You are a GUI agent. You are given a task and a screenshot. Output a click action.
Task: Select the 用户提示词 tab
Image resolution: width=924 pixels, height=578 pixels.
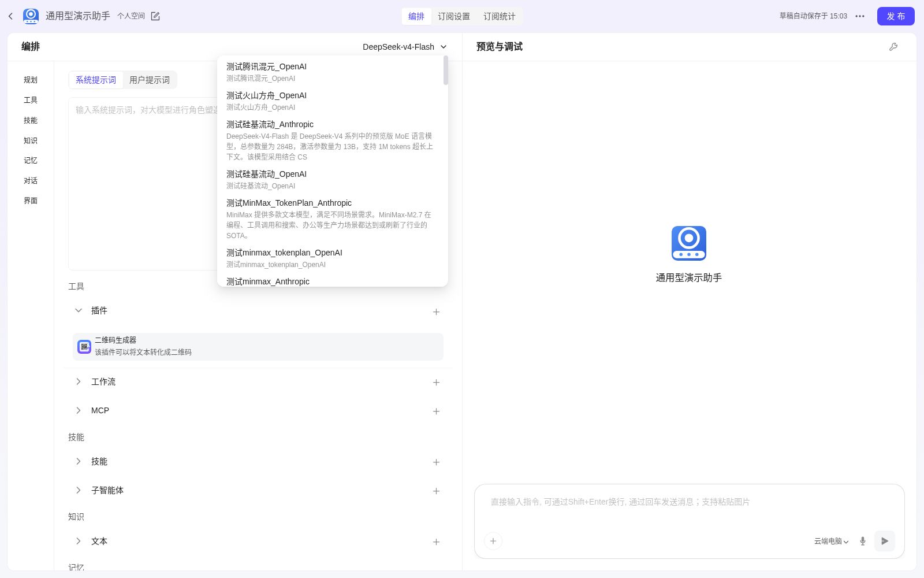click(150, 80)
